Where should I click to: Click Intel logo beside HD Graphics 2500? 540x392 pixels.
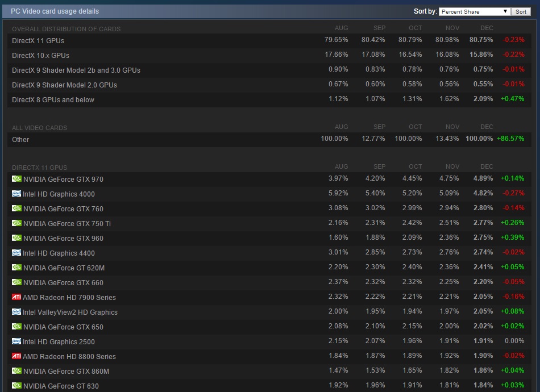click(16, 341)
